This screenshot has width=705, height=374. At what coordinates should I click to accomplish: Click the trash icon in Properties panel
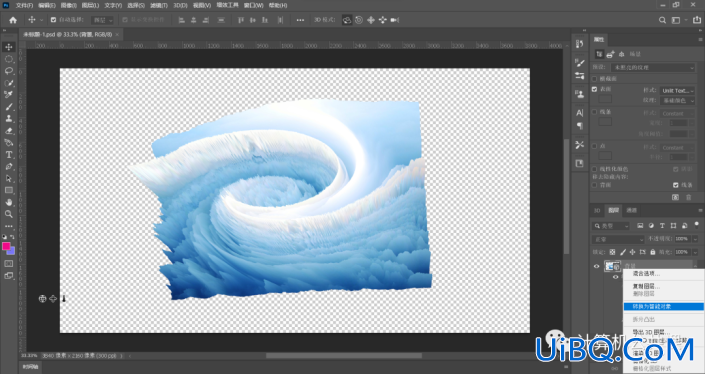(688, 197)
